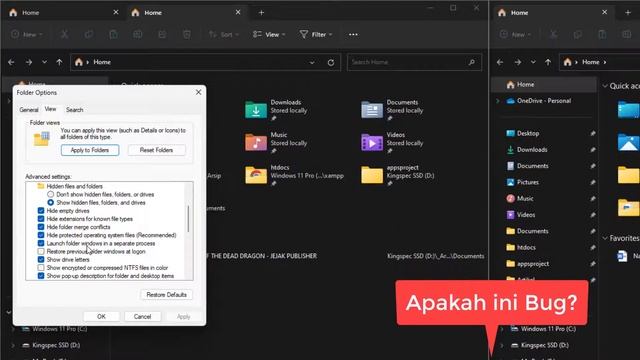Select Pictures in right window sidebar
Image resolution: width=640 pixels, height=360 pixels.
point(527,182)
